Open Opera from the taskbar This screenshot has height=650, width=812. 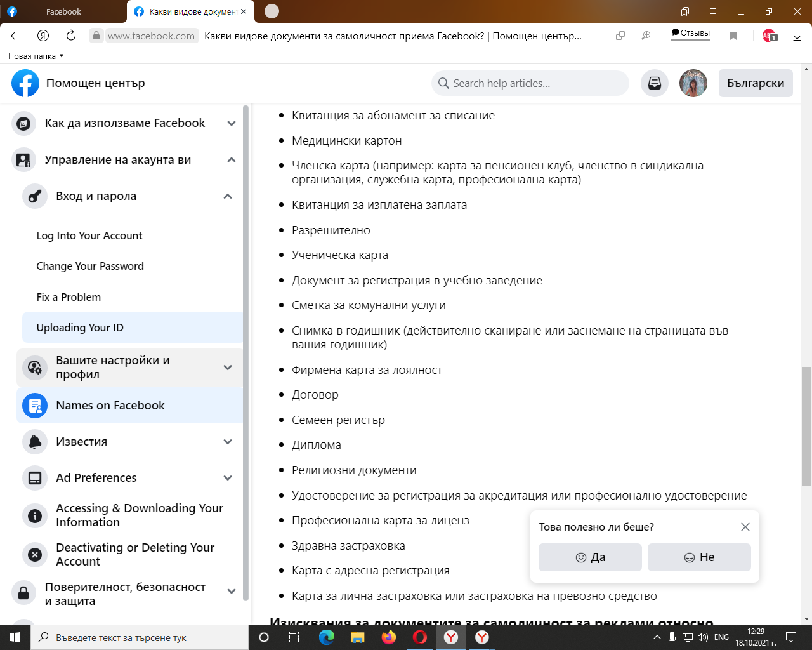420,637
